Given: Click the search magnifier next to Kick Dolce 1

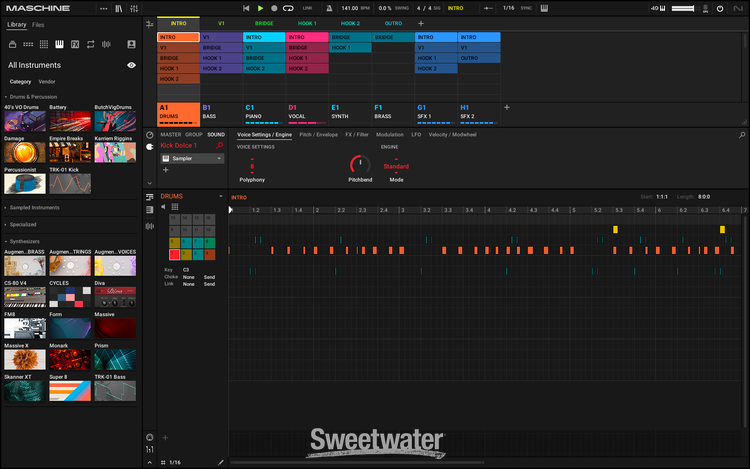Looking at the screenshot, I should click(x=220, y=146).
